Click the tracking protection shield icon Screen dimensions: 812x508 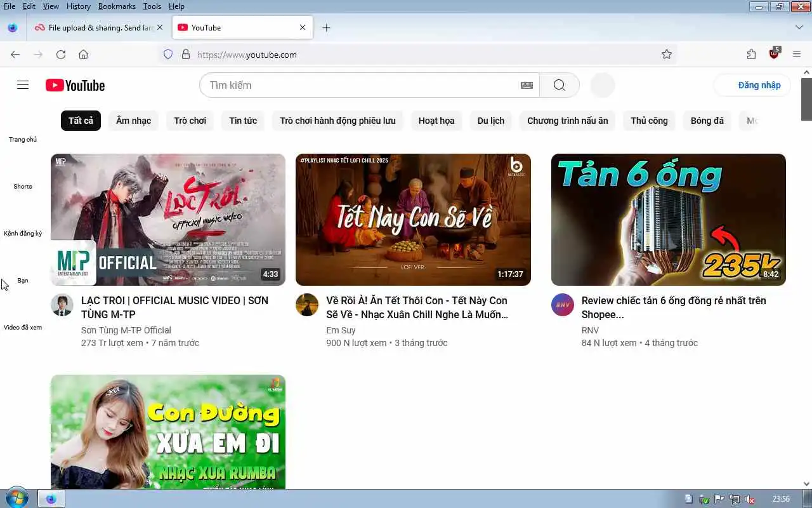[x=168, y=55]
